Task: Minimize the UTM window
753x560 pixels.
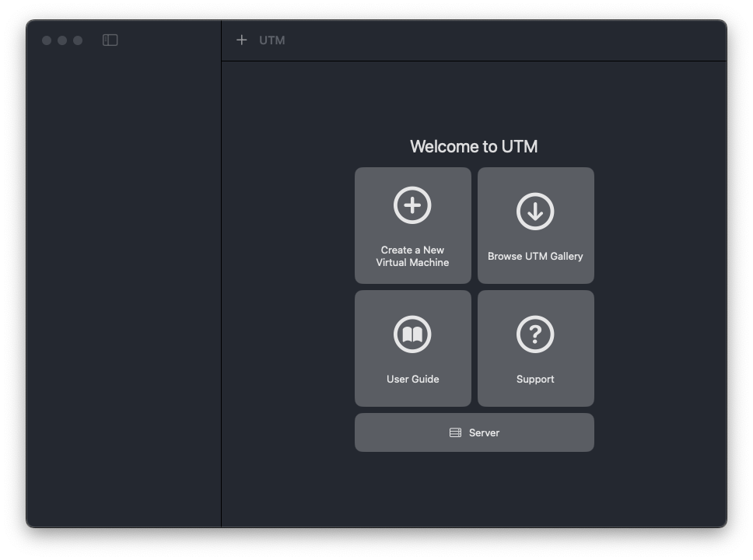Action: pyautogui.click(x=62, y=40)
